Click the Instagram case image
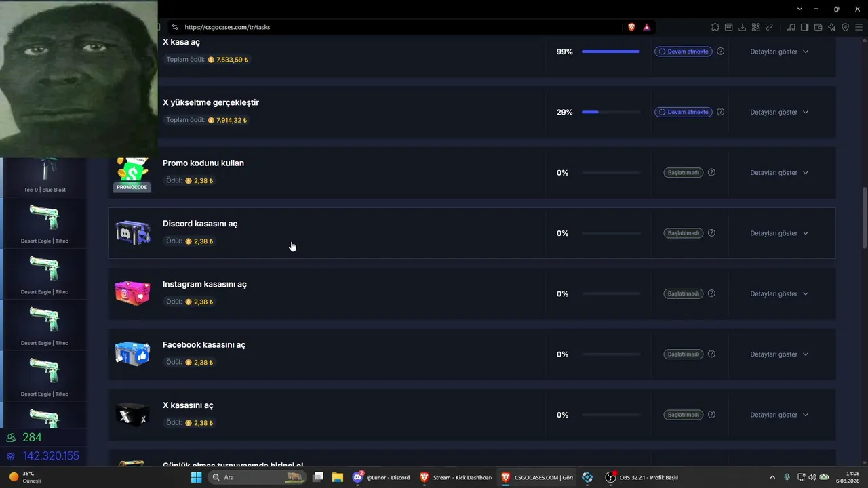This screenshot has width=868, height=488. pos(132,293)
